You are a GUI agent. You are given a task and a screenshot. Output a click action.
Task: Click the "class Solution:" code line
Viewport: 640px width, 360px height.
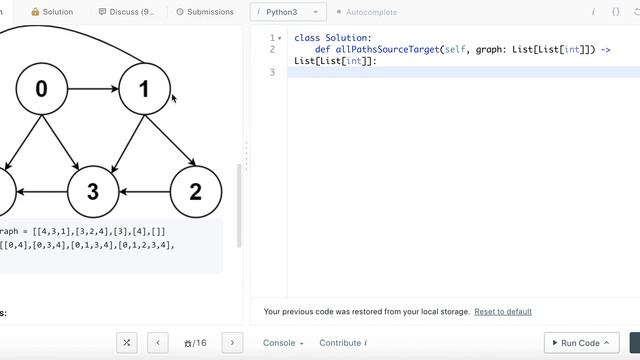pyautogui.click(x=333, y=38)
